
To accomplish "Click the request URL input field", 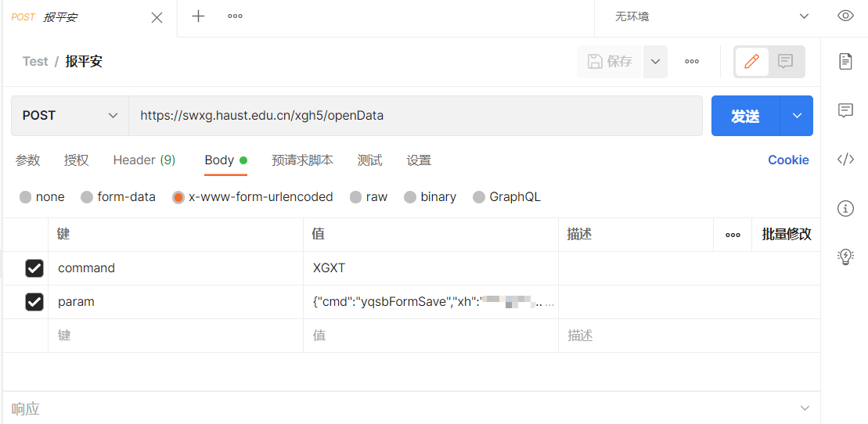I will click(x=416, y=116).
